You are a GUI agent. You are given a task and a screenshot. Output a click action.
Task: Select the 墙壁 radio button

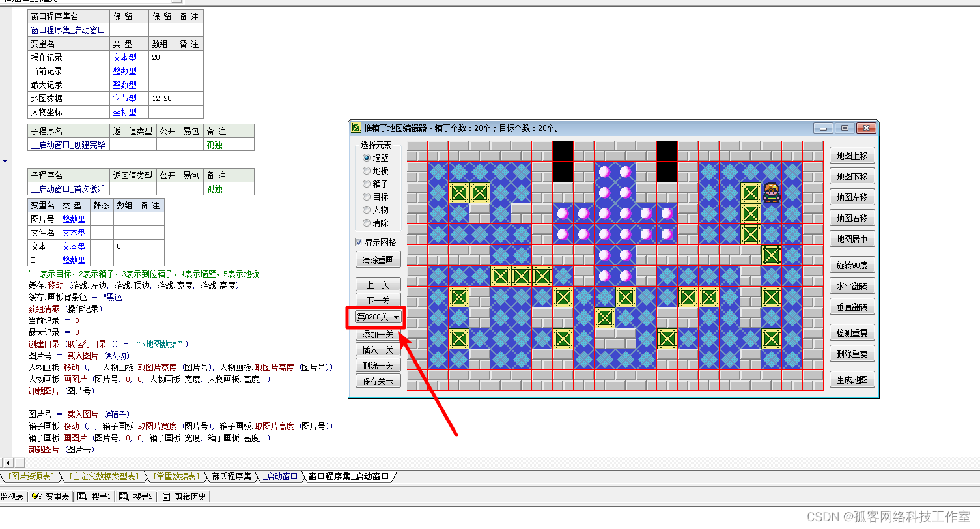pos(376,158)
